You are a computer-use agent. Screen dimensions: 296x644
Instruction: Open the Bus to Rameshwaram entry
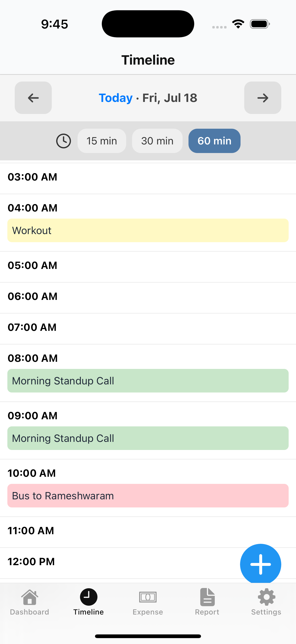click(148, 496)
